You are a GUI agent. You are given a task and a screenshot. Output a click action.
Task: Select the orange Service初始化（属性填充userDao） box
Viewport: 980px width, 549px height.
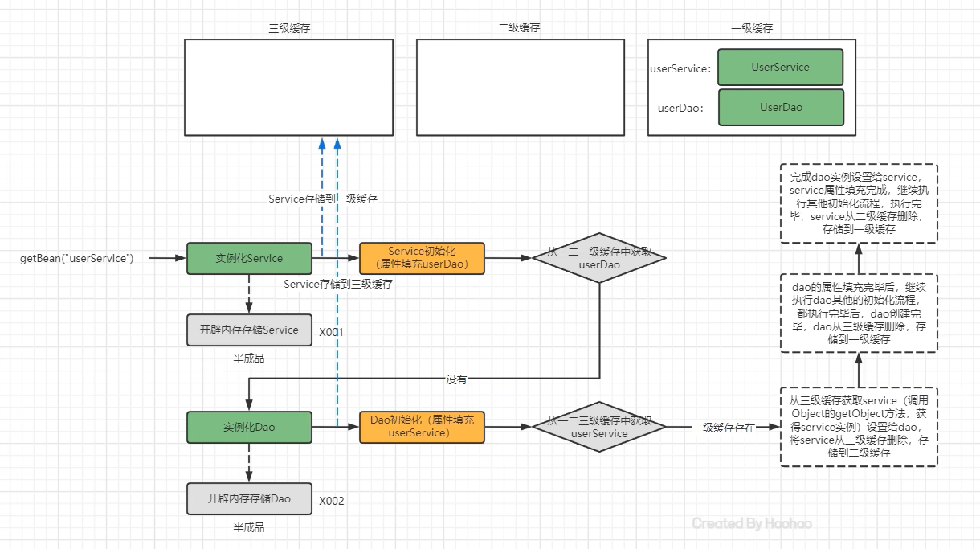422,258
